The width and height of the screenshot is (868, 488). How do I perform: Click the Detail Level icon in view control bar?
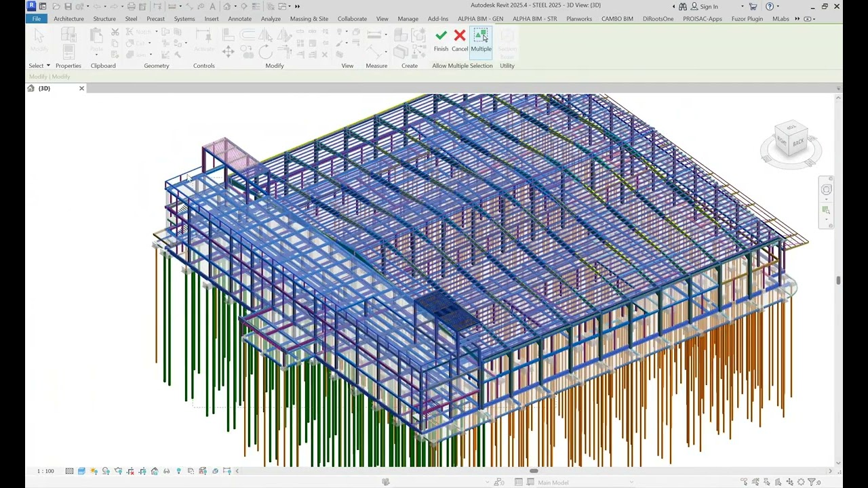tap(69, 471)
